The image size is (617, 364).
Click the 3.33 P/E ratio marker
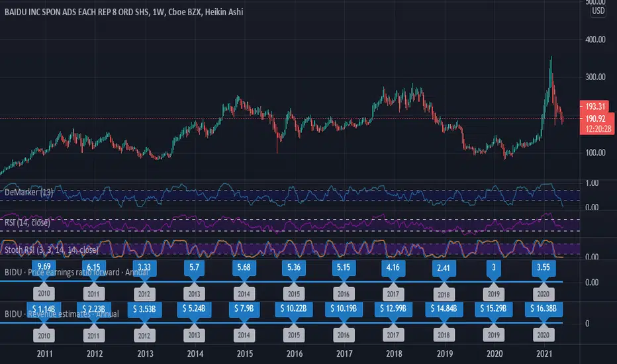pyautogui.click(x=144, y=267)
